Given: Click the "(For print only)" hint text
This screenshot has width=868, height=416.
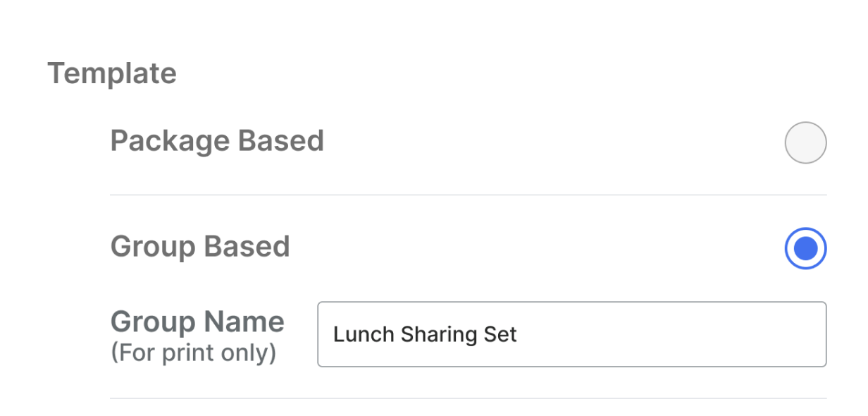Looking at the screenshot, I should 193,353.
